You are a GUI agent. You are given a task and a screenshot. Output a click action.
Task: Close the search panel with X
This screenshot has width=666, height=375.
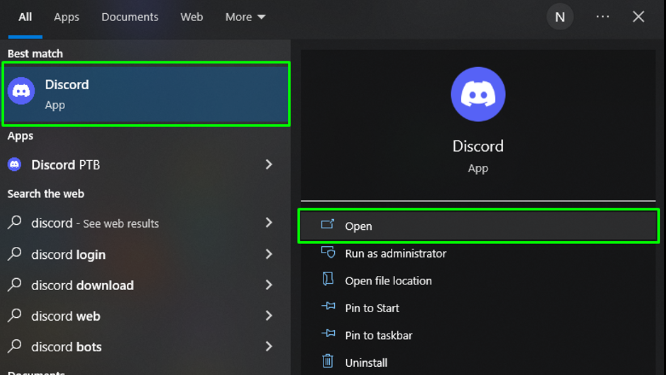(x=638, y=17)
